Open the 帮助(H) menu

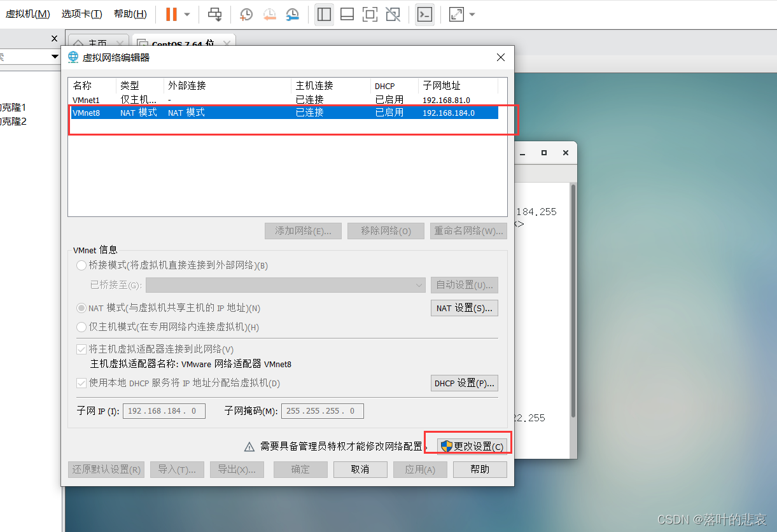tap(130, 14)
